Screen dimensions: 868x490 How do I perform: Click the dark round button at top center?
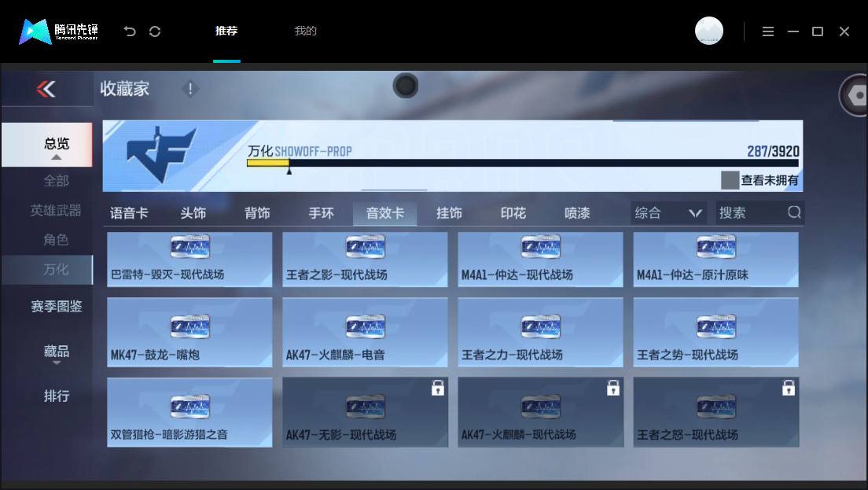406,86
